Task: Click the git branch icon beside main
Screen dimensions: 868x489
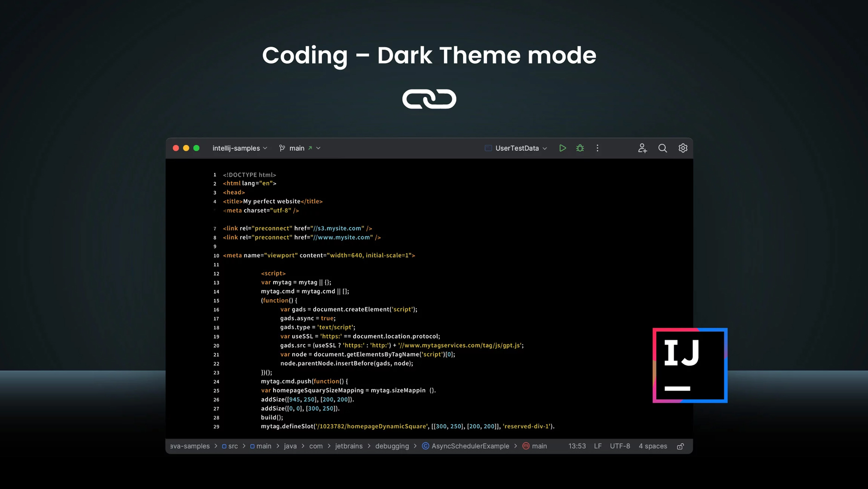Action: pyautogui.click(x=282, y=148)
